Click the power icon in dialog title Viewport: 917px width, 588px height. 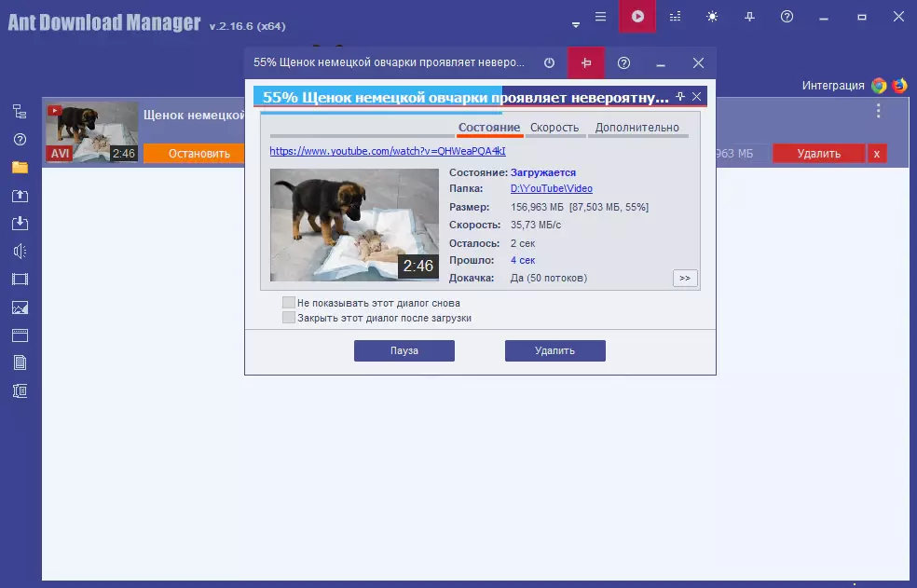[x=549, y=63]
